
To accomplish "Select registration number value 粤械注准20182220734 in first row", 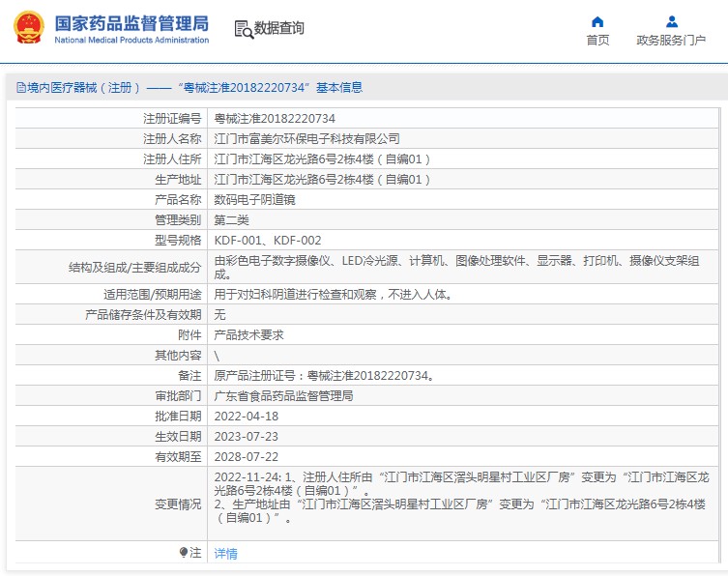I will [x=275, y=119].
